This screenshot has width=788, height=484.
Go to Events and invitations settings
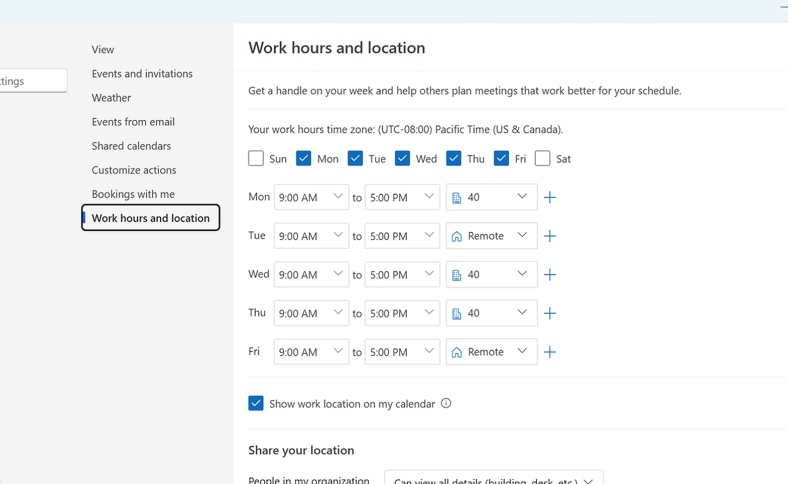click(x=142, y=74)
